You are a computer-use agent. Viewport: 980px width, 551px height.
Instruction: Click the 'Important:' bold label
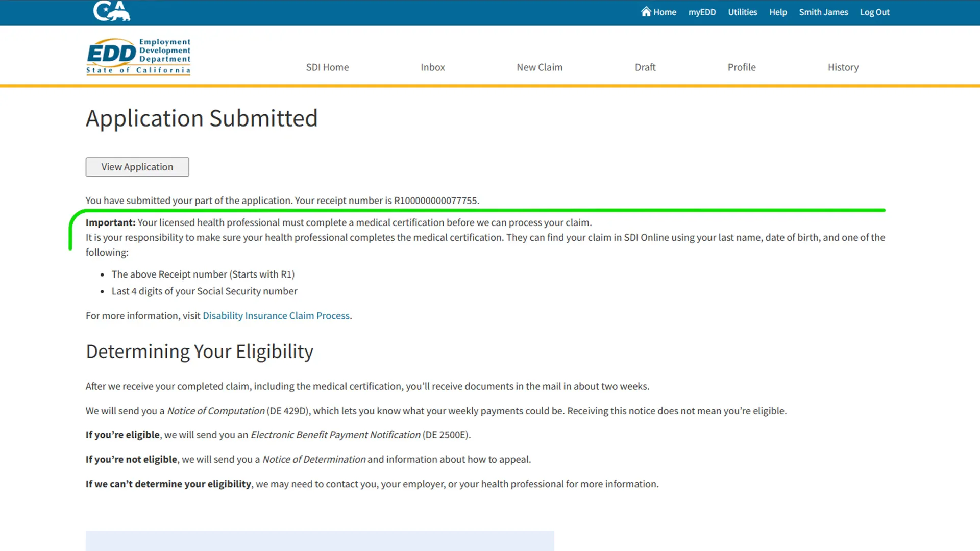coord(110,222)
